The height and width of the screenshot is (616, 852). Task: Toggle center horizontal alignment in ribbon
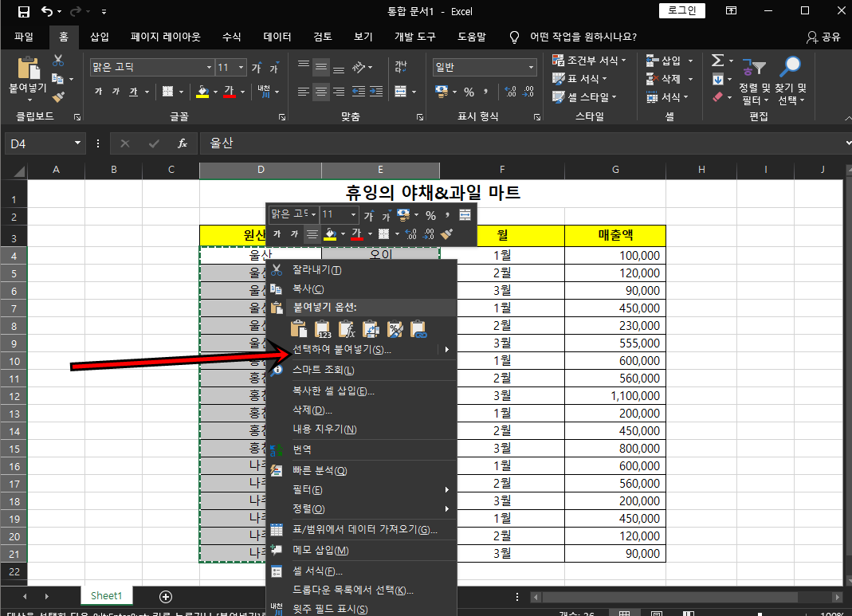pyautogui.click(x=321, y=92)
